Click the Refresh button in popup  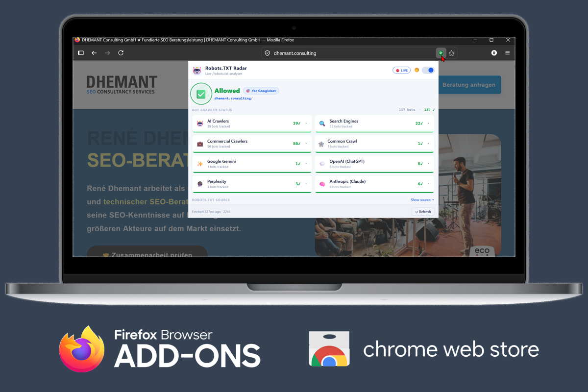click(x=423, y=212)
